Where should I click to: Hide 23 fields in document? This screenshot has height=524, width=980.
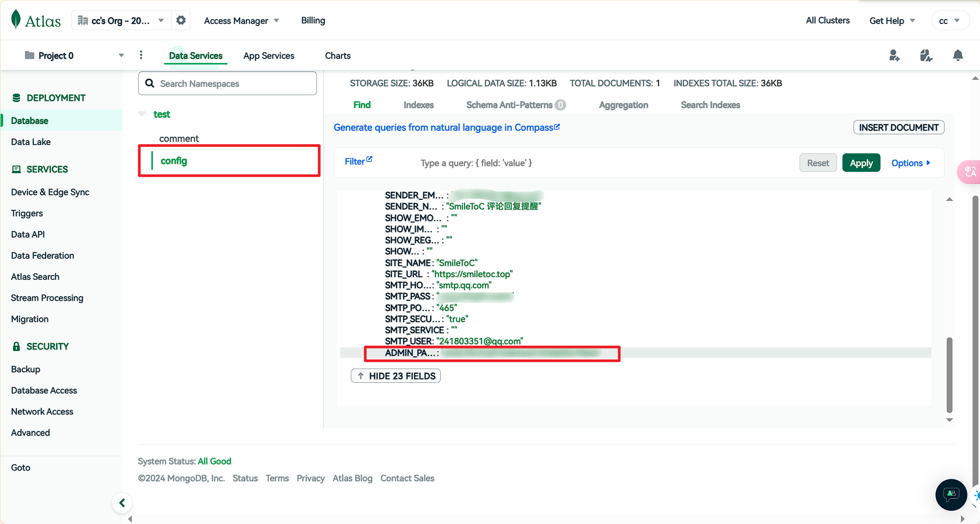(x=396, y=376)
